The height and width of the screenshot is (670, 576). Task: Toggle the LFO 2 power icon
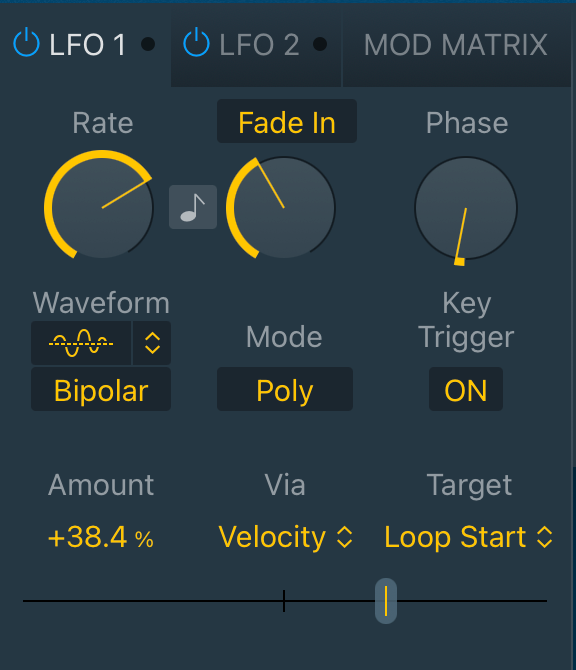(x=196, y=42)
